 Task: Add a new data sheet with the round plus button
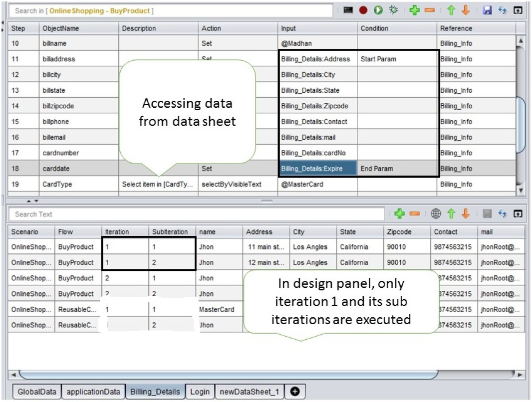pos(295,392)
